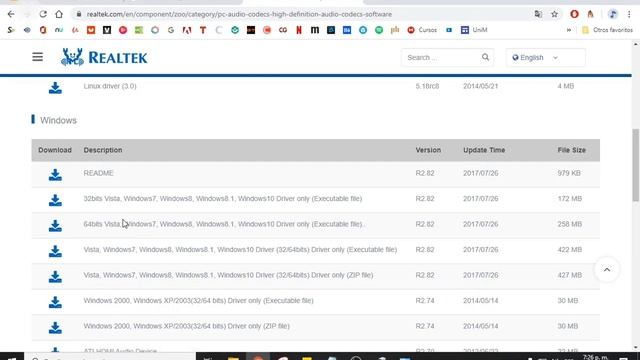Download the Windows 2000/XP executable driver
Screen dimensions: 640x360
[55, 302]
